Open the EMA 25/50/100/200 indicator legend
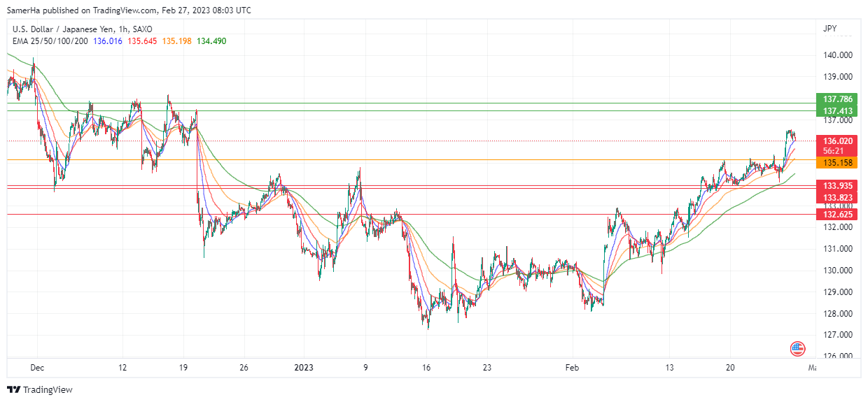Image resolution: width=868 pixels, height=402 pixels. click(x=50, y=41)
